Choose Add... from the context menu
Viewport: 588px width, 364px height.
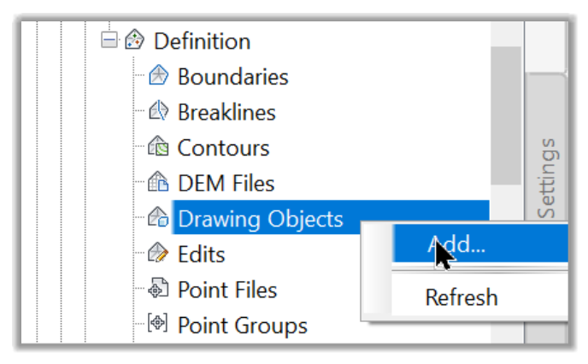pyautogui.click(x=480, y=244)
